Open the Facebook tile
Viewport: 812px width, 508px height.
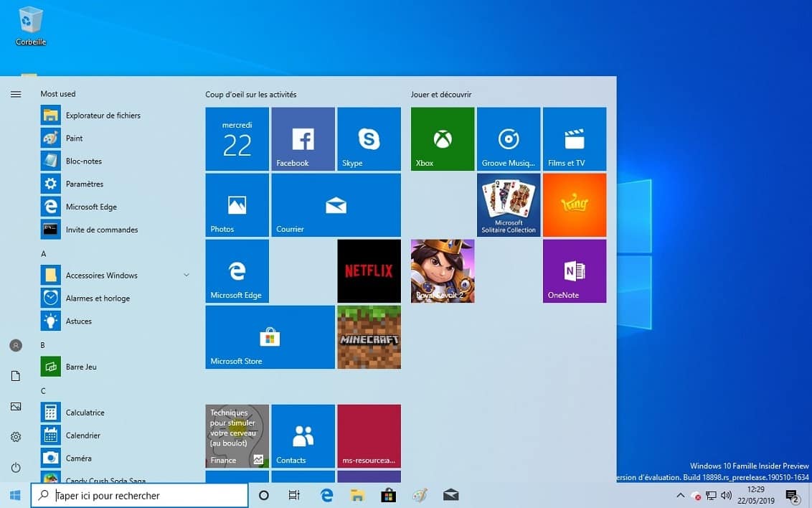[303, 138]
